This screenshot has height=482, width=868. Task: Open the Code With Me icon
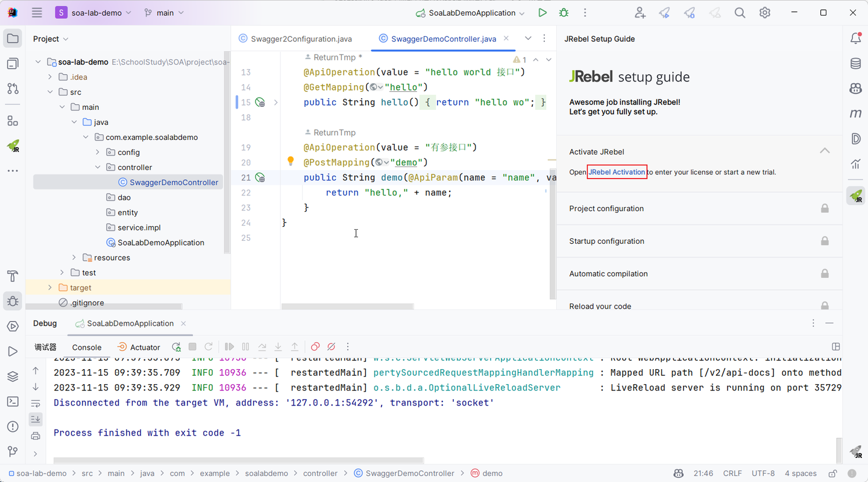[x=640, y=13]
